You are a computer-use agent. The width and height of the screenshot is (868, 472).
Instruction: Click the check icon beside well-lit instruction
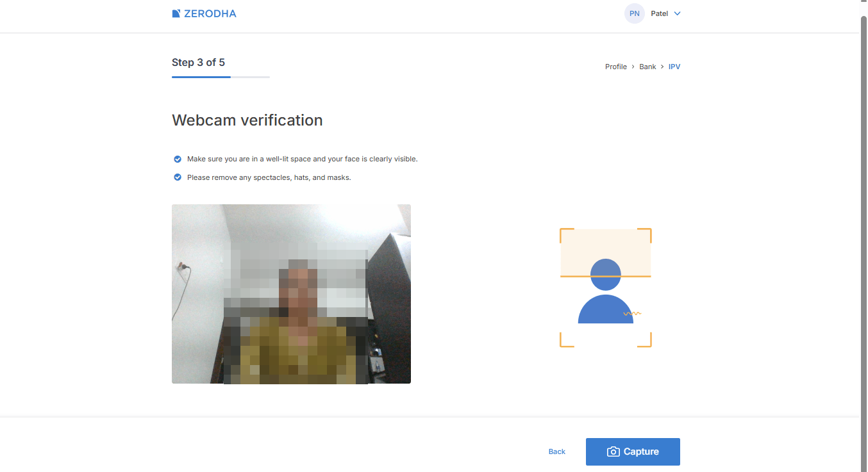[178, 159]
